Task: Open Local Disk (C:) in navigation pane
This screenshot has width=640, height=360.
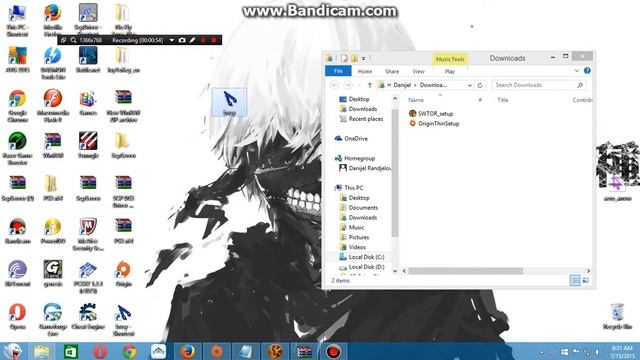Action: pyautogui.click(x=362, y=257)
